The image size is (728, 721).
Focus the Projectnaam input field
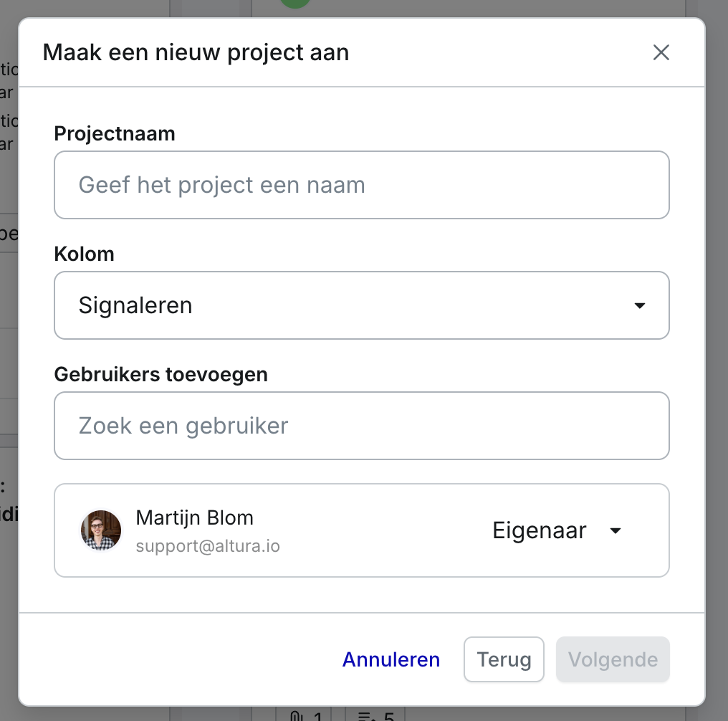(361, 185)
